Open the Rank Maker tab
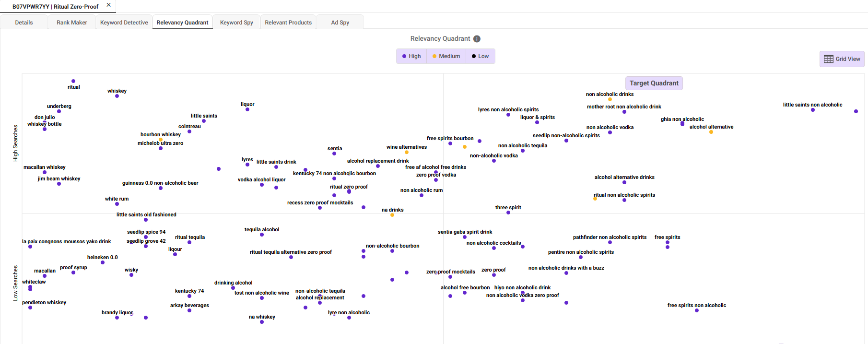Screen dimensions: 868x344 [x=72, y=23]
